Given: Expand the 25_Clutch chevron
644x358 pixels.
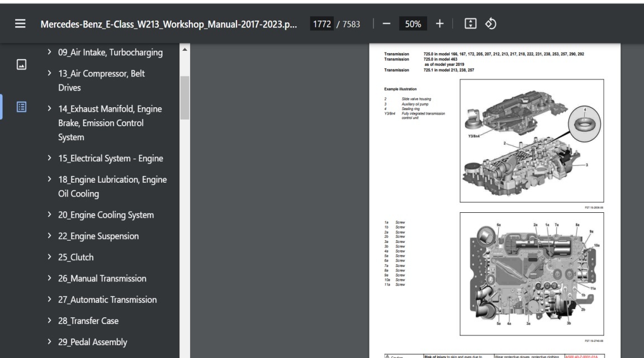Looking at the screenshot, I should pyautogui.click(x=49, y=256).
